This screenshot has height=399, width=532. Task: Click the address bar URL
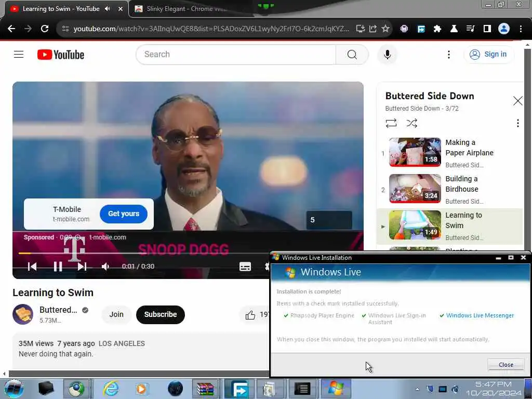pyautogui.click(x=211, y=29)
